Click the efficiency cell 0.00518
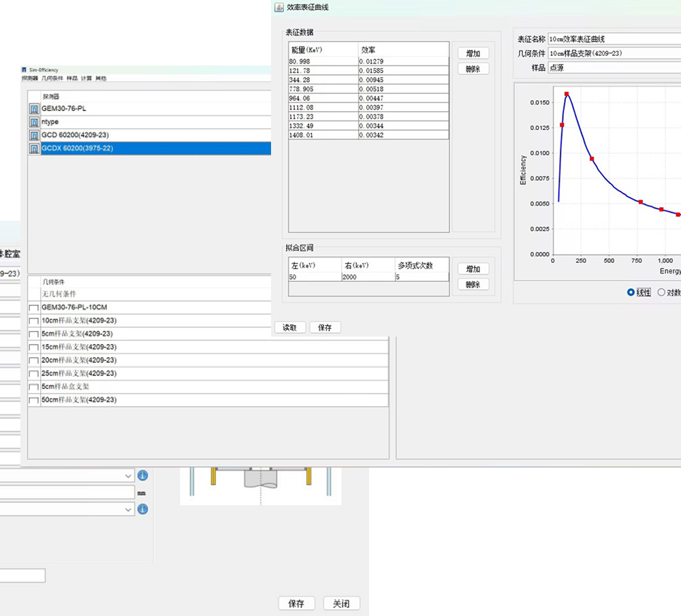This screenshot has height=616, width=681. click(x=403, y=89)
